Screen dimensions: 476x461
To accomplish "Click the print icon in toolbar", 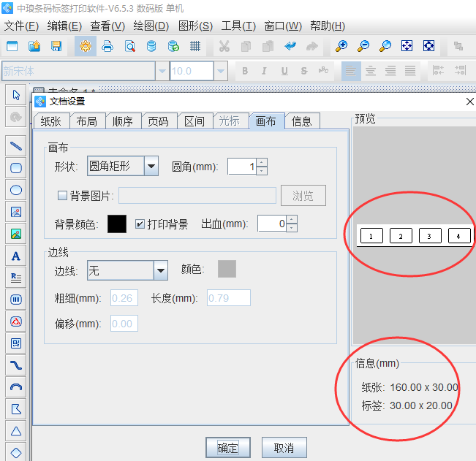I will [107, 46].
